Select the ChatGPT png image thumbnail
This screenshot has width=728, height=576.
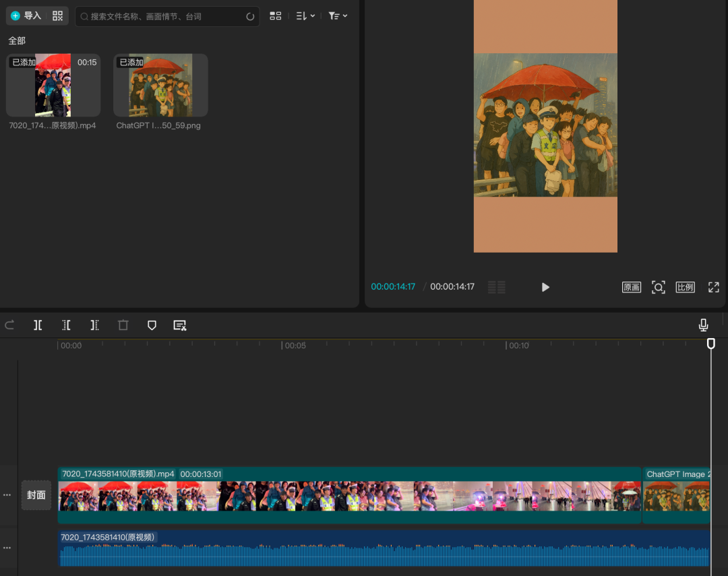pos(160,85)
